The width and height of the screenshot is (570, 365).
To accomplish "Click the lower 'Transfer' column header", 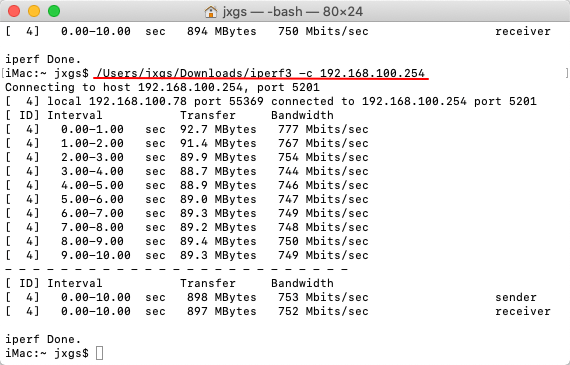I will click(x=208, y=283).
